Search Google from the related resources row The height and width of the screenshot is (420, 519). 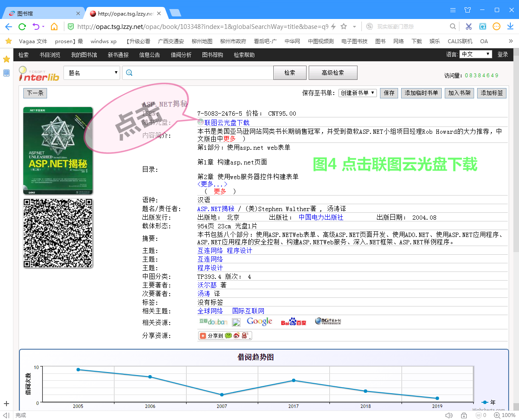click(x=259, y=321)
